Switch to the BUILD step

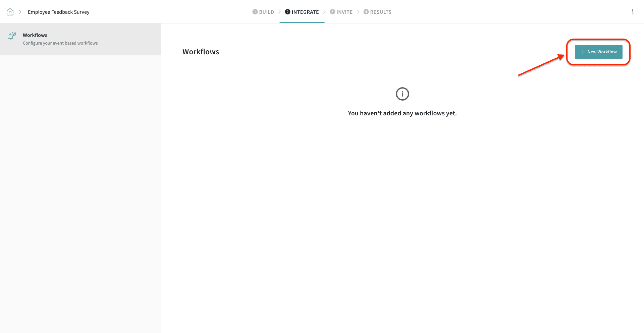(266, 12)
